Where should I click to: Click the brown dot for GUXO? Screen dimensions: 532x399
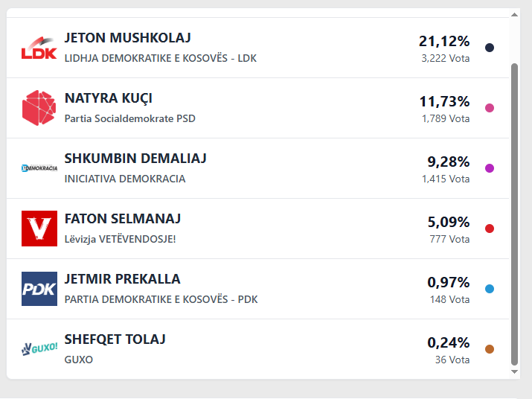490,349
